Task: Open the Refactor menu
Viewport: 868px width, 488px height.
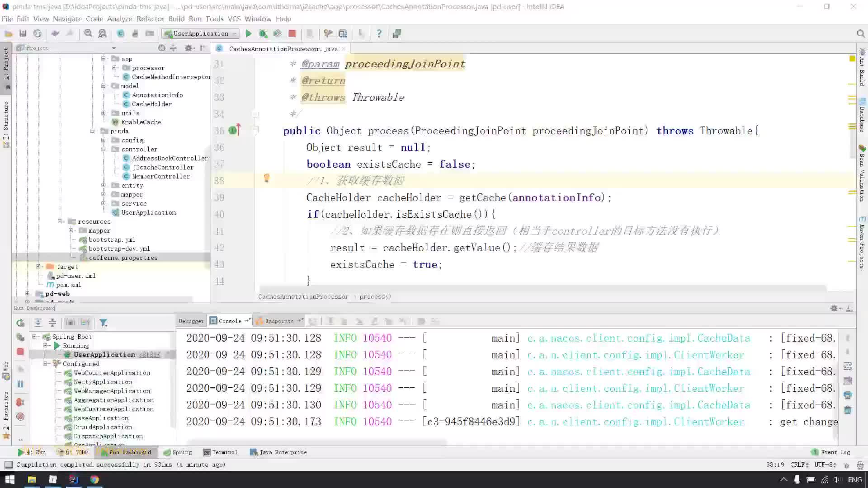Action: [x=150, y=19]
